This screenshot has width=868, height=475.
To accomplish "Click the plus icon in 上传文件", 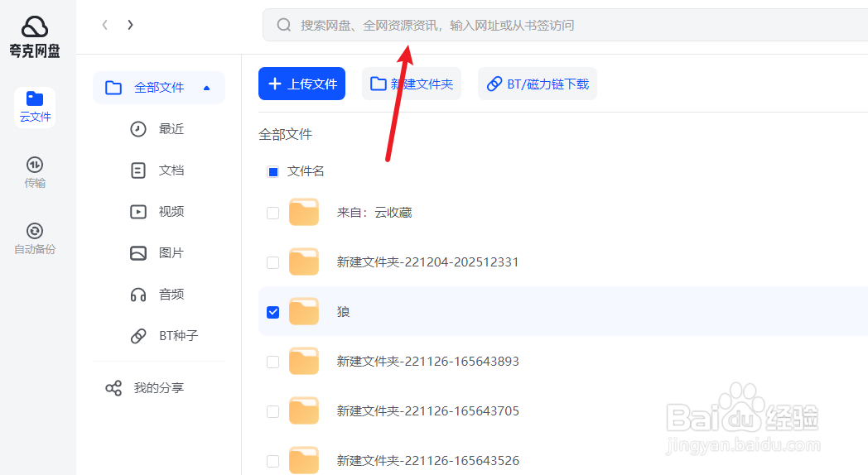I will pos(275,84).
